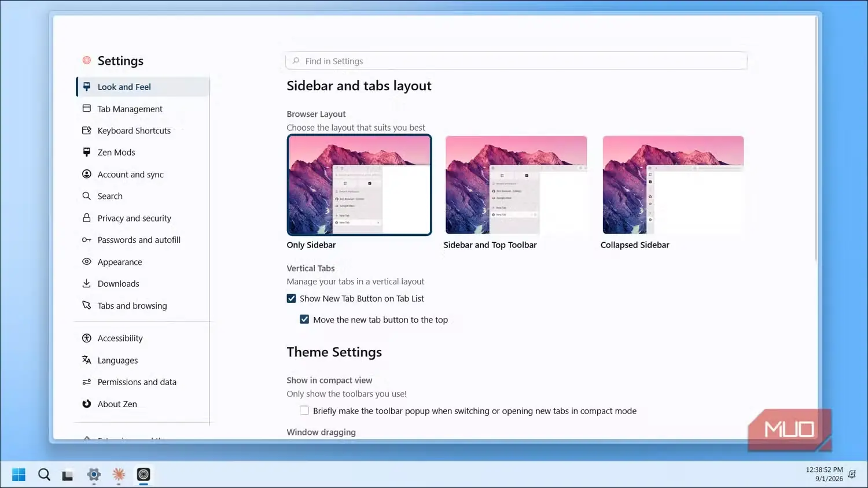Open the task view taskbar icon

[68, 475]
